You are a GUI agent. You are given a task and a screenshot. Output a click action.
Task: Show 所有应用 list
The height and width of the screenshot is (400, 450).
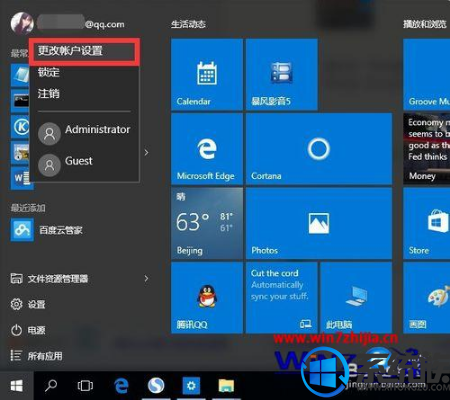[36, 356]
